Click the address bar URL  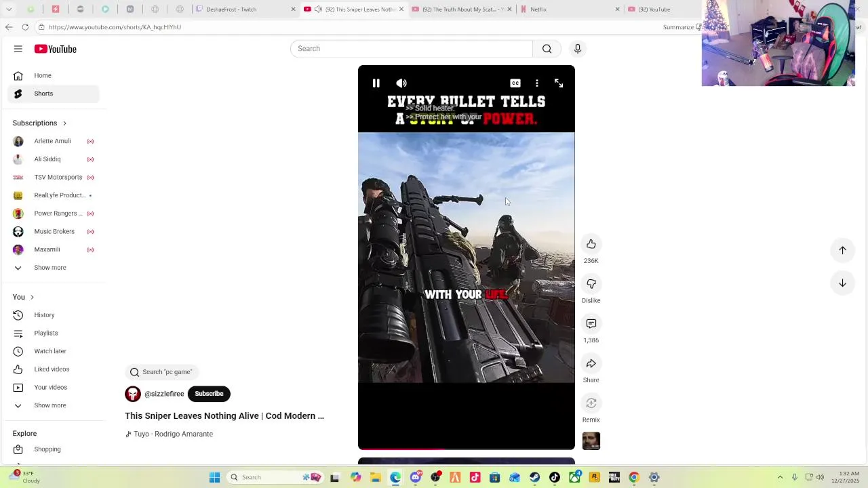coord(115,27)
